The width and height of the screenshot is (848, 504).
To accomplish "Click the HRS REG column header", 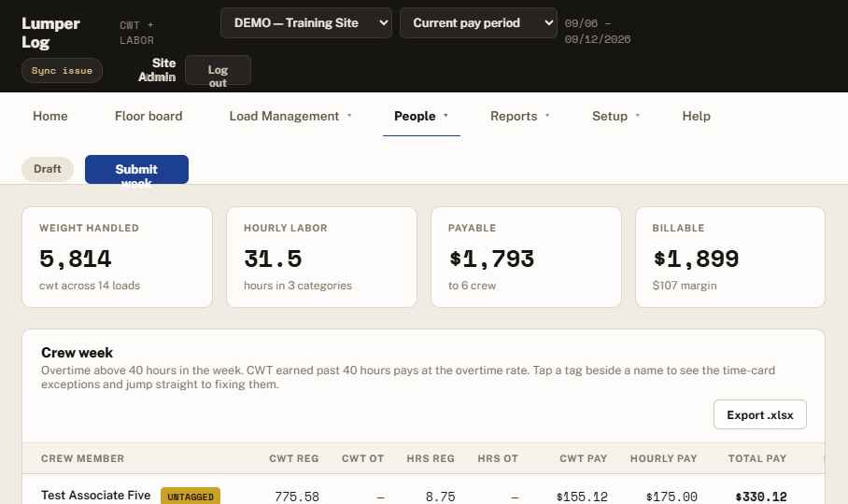I will pyautogui.click(x=431, y=458).
